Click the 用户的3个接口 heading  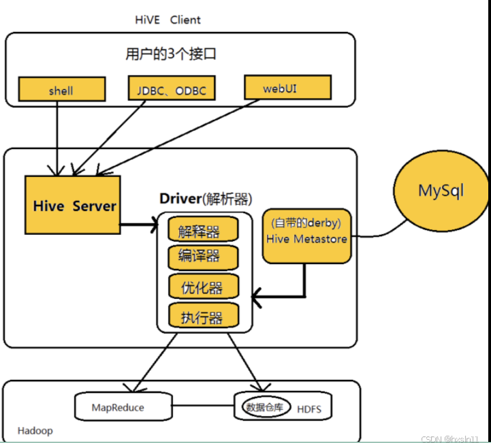171,54
